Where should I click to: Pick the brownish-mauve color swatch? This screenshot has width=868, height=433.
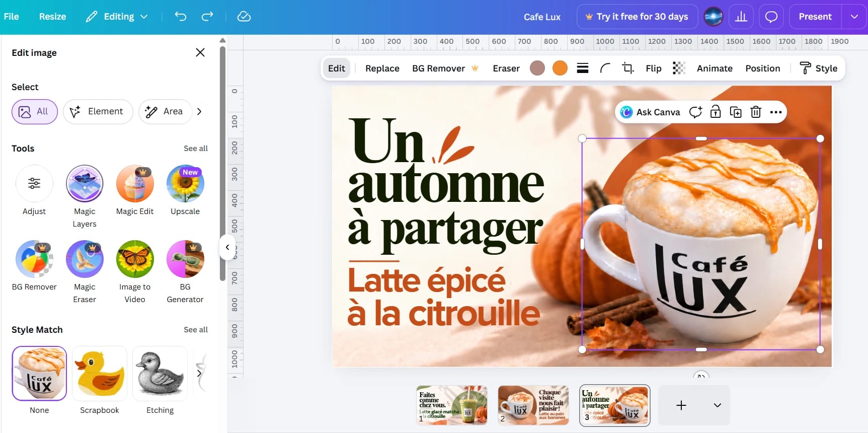[537, 68]
